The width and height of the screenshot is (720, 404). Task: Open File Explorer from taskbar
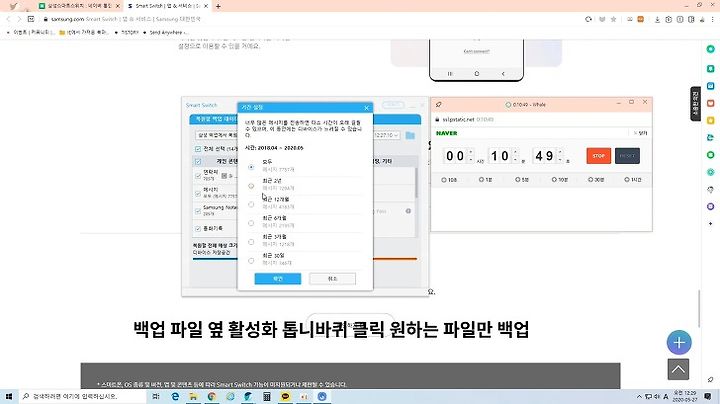coord(193,396)
